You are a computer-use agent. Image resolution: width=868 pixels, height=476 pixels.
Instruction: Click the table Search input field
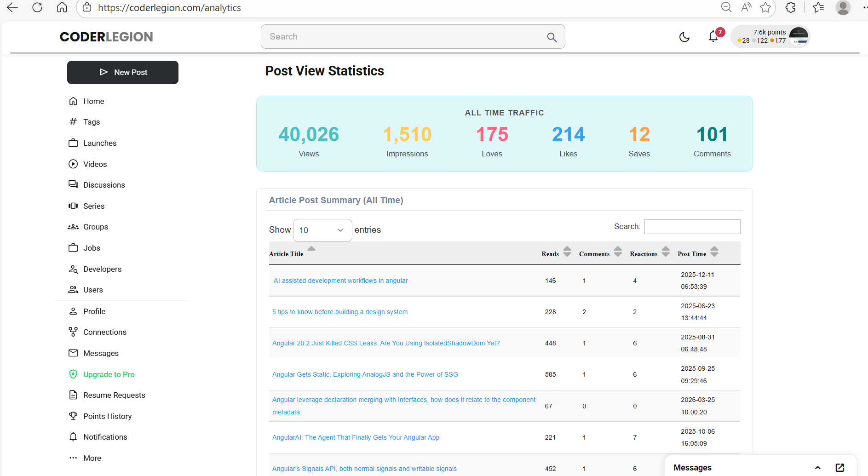click(x=692, y=227)
